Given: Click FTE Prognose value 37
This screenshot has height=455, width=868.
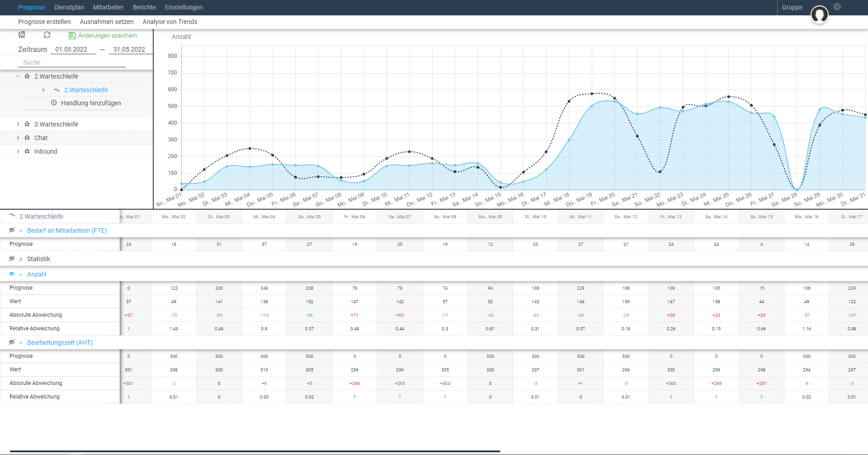Looking at the screenshot, I should click(264, 244).
